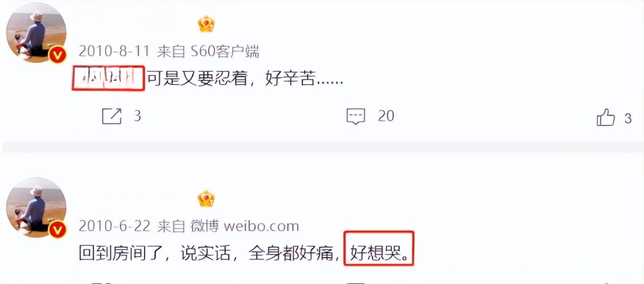Click the crown badge on the 2010-6-22 post

206,198
